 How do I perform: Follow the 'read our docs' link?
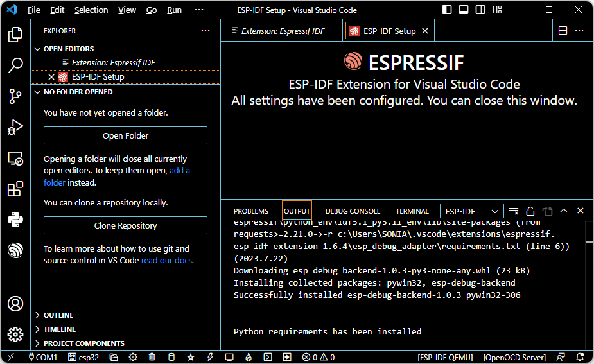(166, 261)
